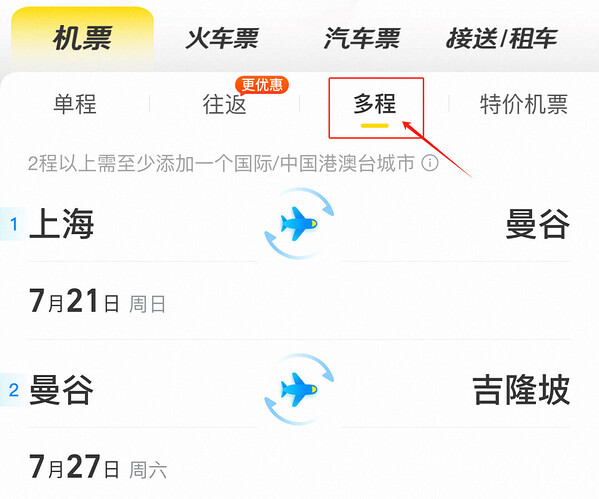Select segment 2 number marker
The height and width of the screenshot is (499, 599).
pyautogui.click(x=14, y=390)
